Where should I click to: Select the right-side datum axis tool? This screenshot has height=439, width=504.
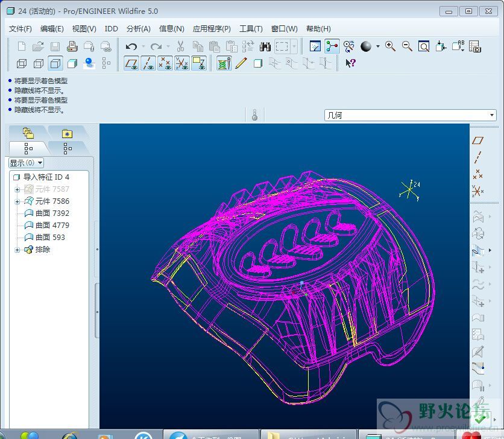pyautogui.click(x=477, y=157)
